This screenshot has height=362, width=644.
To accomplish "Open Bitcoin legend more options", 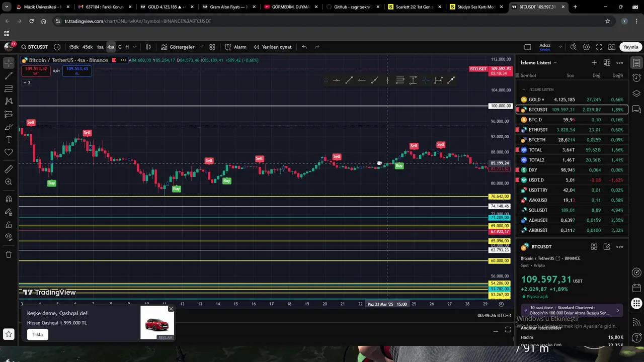I will (123, 60).
